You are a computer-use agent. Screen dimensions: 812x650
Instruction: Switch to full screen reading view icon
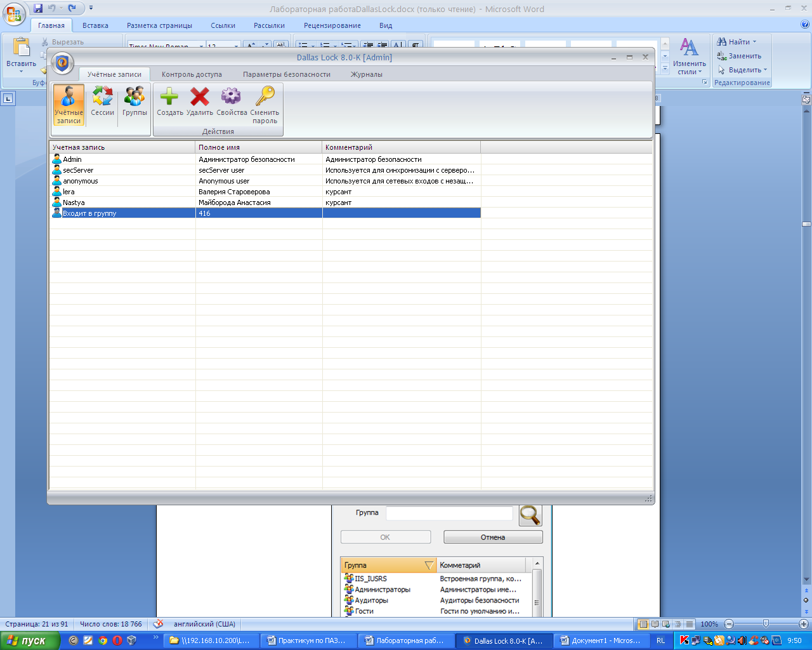pos(655,624)
